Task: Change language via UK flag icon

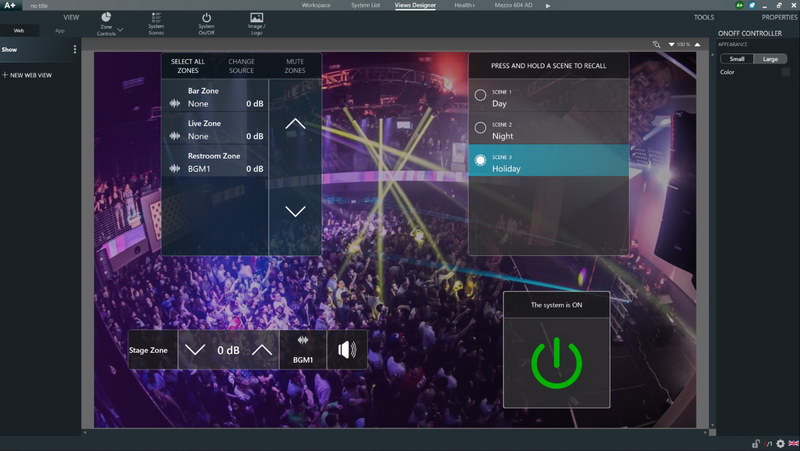Action: pos(793,443)
